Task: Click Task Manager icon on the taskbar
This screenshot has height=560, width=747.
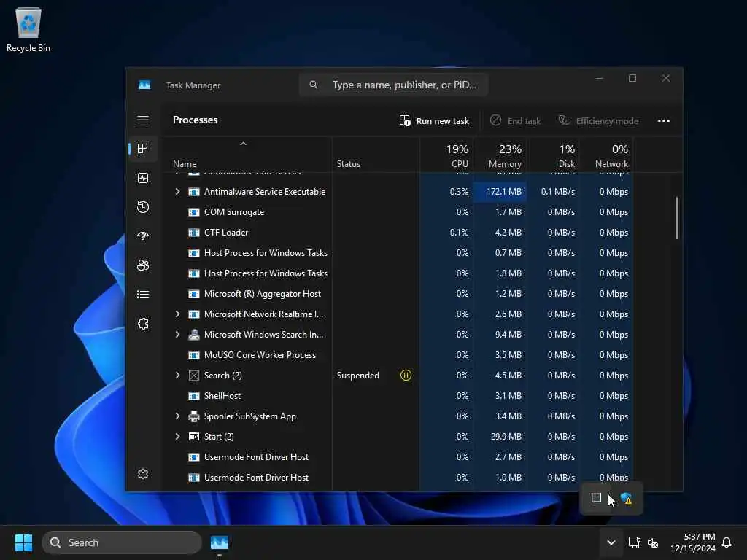Action: [219, 542]
